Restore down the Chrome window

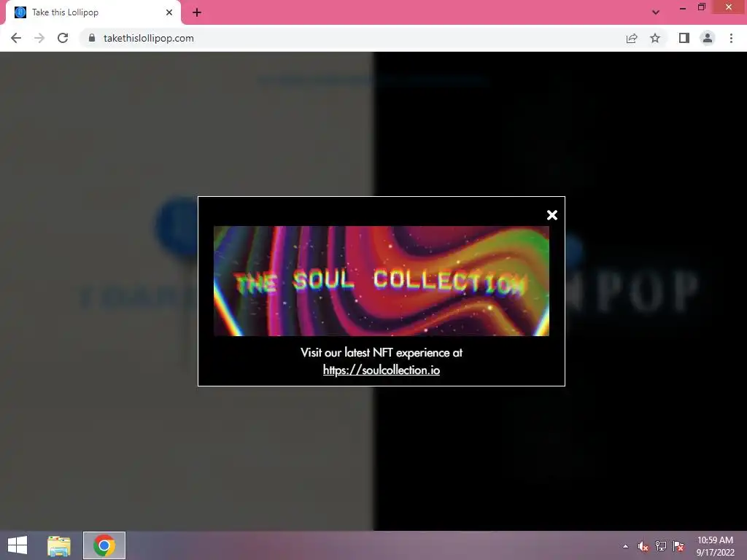pos(701,7)
